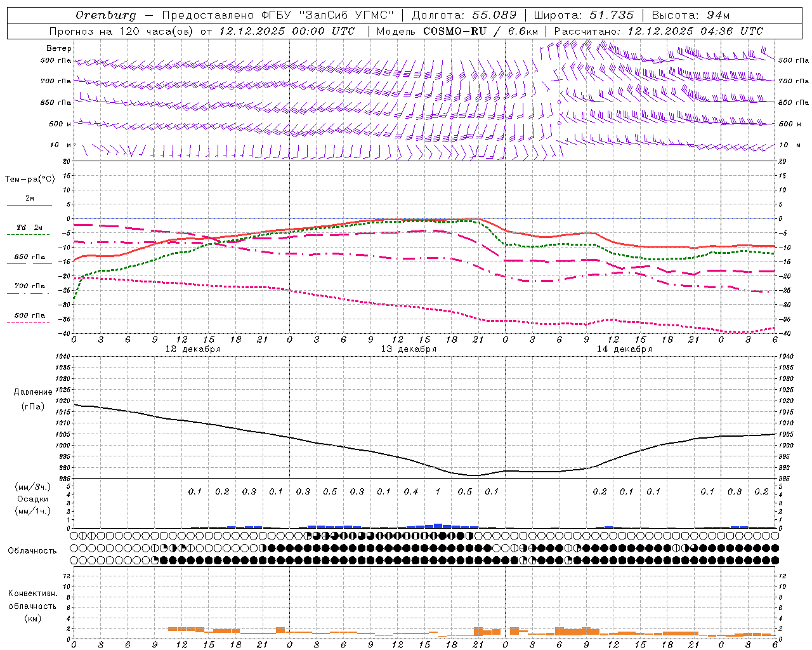Click the '850 гПа' temperature legend entry

[x=30, y=257]
